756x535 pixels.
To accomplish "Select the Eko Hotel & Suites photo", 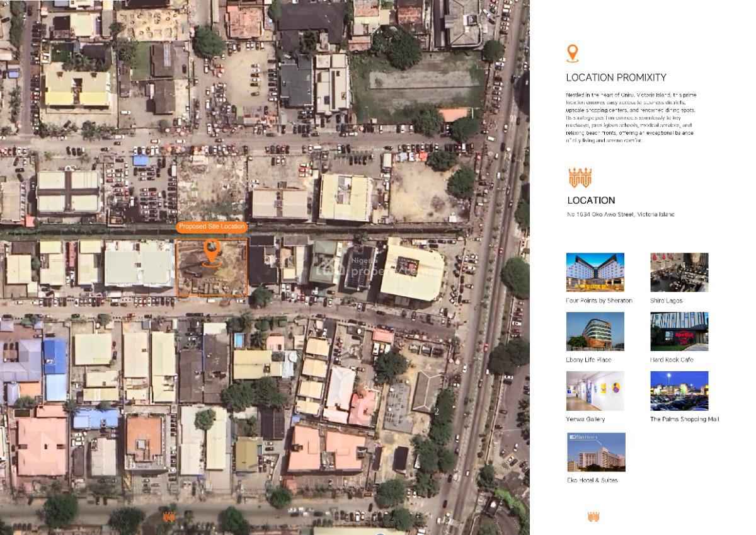I will coord(595,452).
